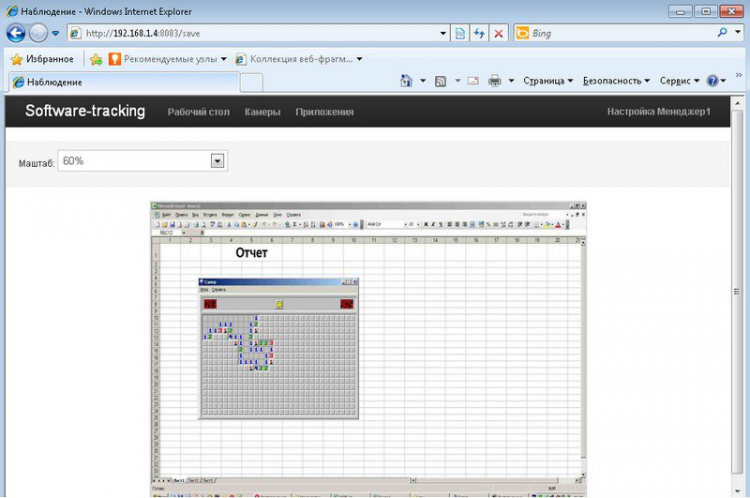Open the Масштаб 60% combo box
The image size is (750, 498).
click(x=142, y=161)
